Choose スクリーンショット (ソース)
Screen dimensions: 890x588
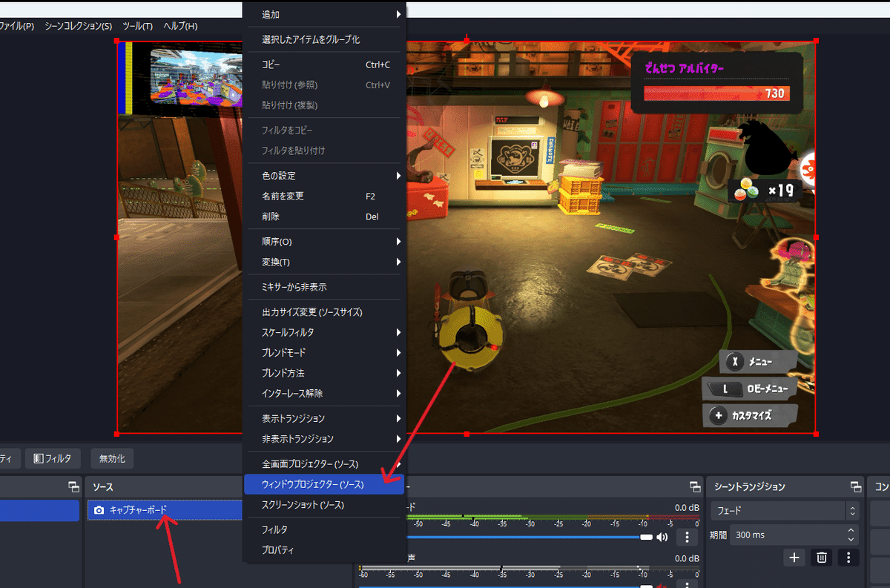click(x=325, y=504)
